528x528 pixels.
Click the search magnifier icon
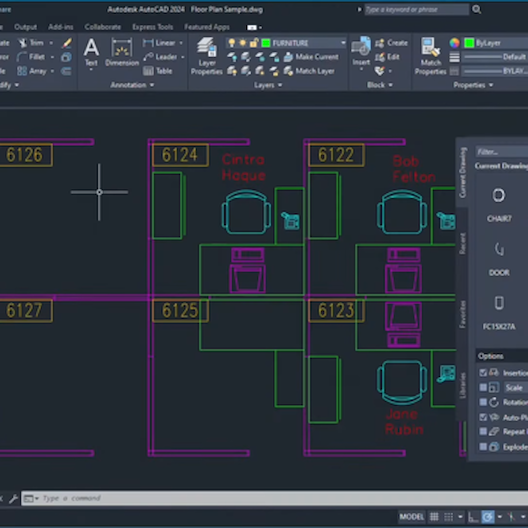(x=476, y=9)
